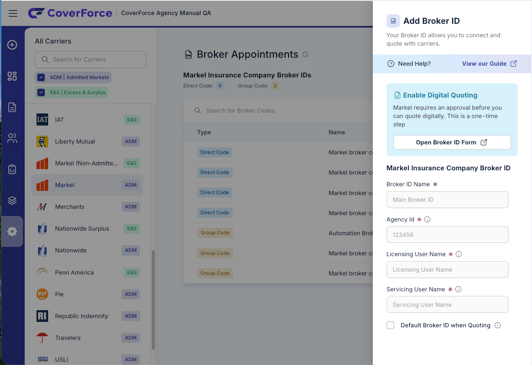532x365 pixels.
Task: Click the Automation Broker Group Code row
Action: (x=278, y=233)
